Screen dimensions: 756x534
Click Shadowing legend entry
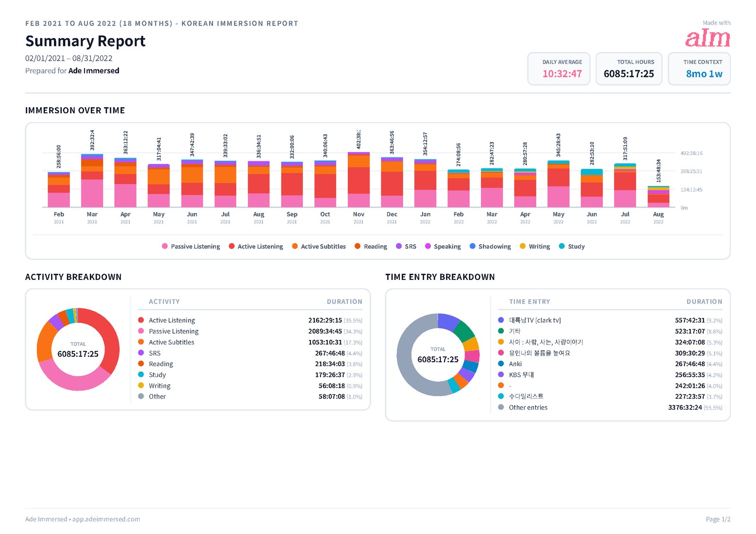point(490,246)
